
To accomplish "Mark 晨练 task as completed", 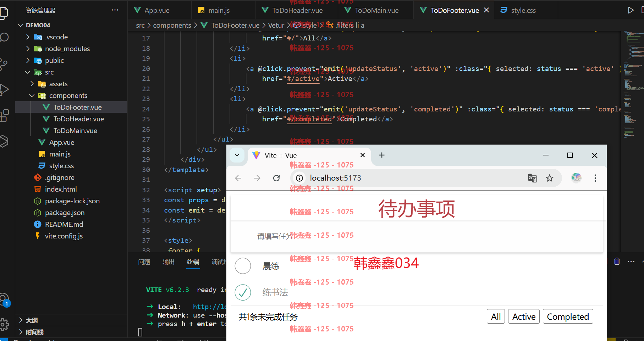I will [x=243, y=266].
